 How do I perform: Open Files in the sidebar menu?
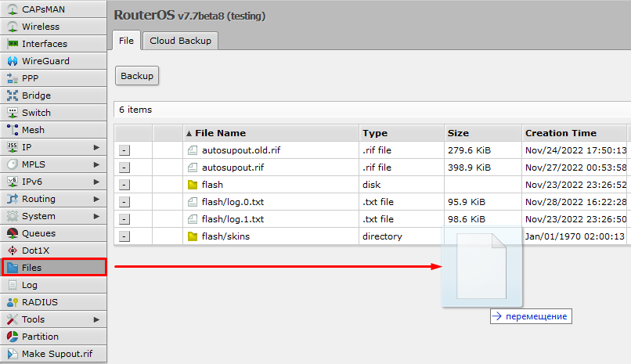point(53,268)
